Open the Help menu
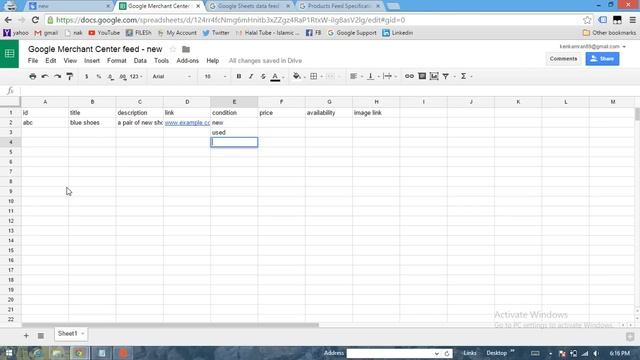The image size is (640, 360). pyautogui.click(x=213, y=61)
